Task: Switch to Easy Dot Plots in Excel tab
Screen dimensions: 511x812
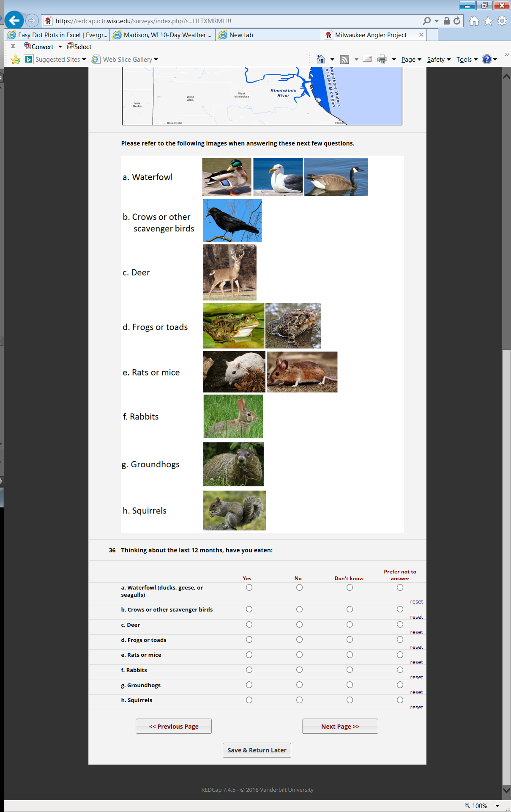Action: click(x=57, y=35)
